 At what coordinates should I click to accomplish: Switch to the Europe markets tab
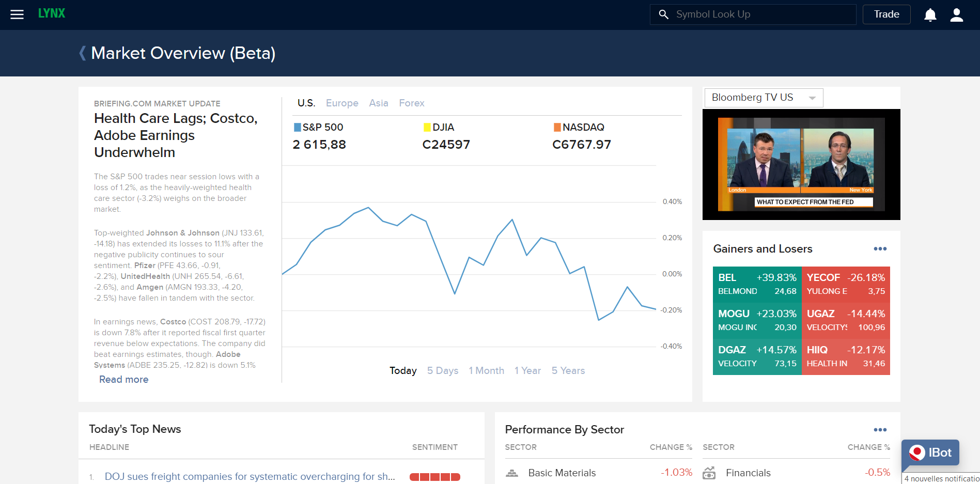[342, 103]
